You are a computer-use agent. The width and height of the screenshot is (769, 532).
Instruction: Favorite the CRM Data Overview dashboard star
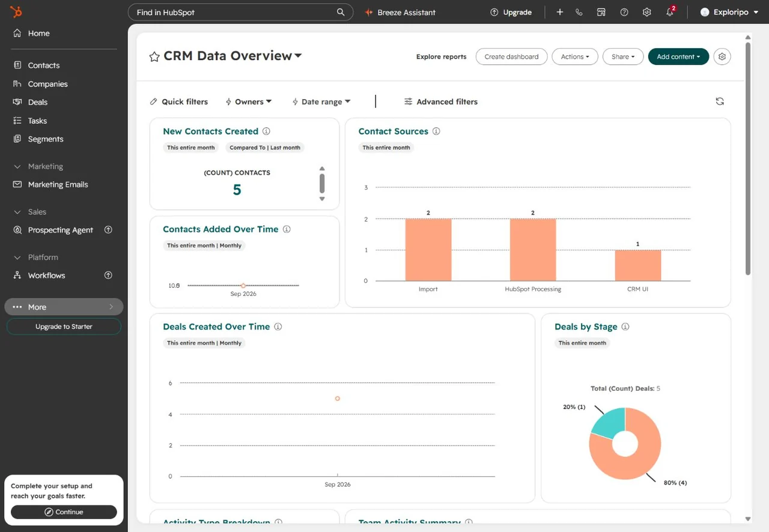tap(154, 56)
